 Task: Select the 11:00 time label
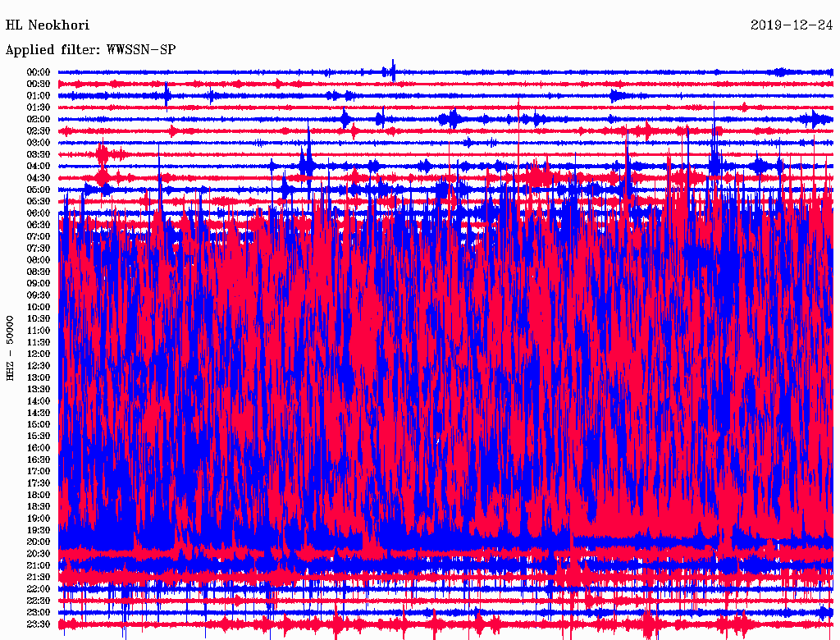coord(39,331)
